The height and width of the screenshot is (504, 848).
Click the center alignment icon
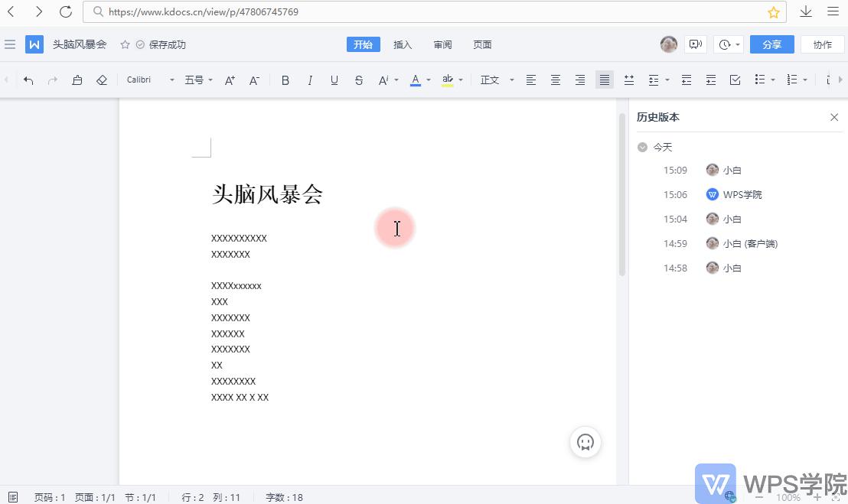click(555, 80)
